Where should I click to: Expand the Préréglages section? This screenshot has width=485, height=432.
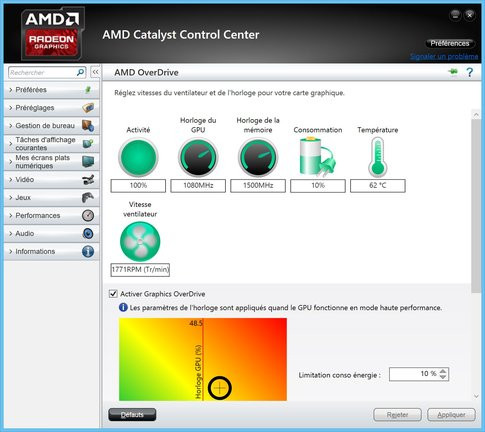coord(52,108)
